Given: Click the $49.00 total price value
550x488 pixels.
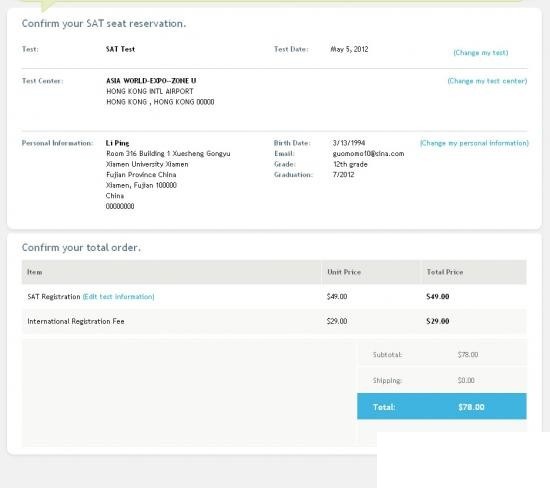Looking at the screenshot, I should pyautogui.click(x=438, y=297).
